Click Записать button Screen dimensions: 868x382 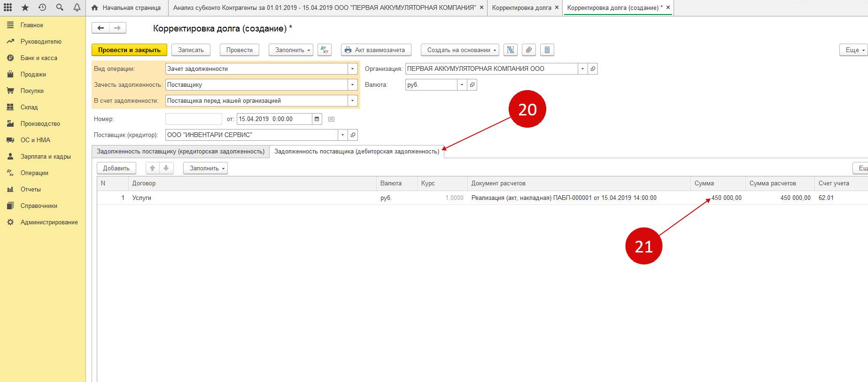(191, 50)
